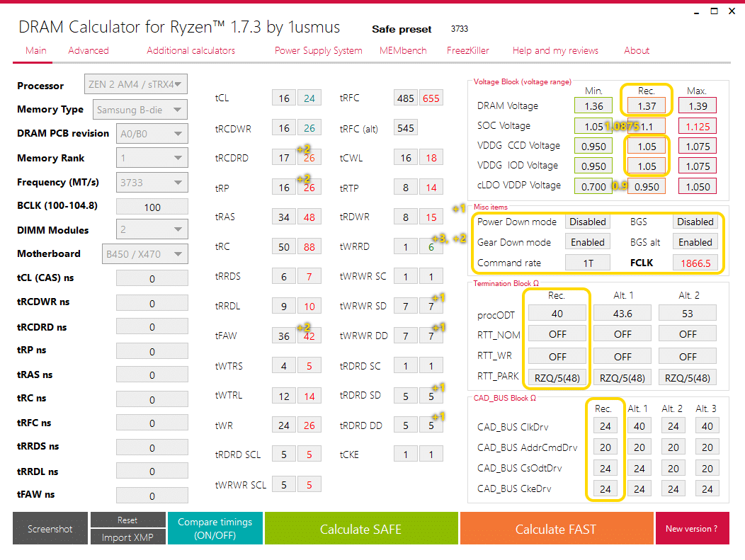Click the recommended RTT_PARK RZQ/5(48) value

click(x=557, y=377)
